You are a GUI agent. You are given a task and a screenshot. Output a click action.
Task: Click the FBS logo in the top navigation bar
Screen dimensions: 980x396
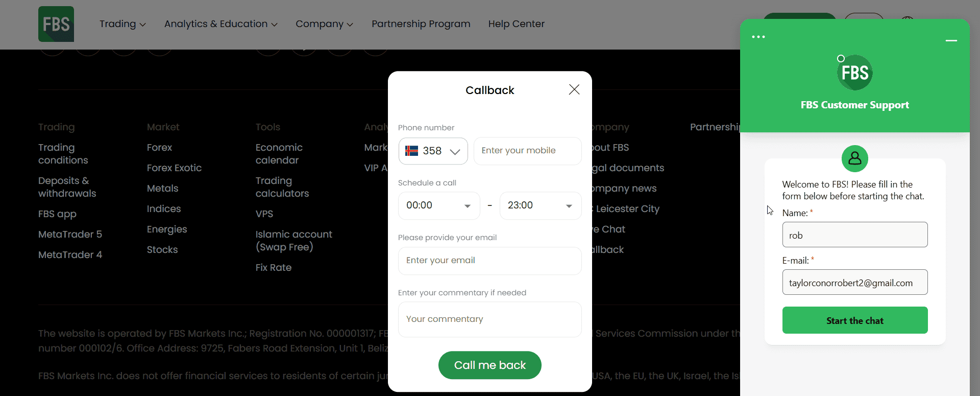pyautogui.click(x=55, y=24)
